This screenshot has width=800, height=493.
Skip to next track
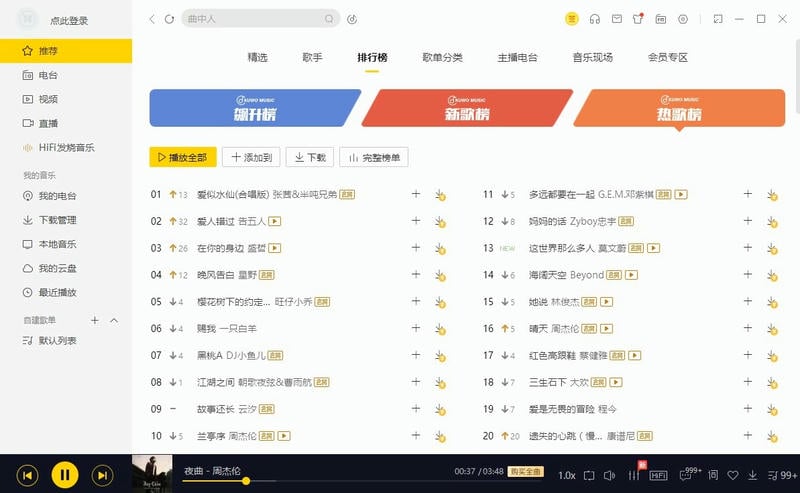coord(102,475)
